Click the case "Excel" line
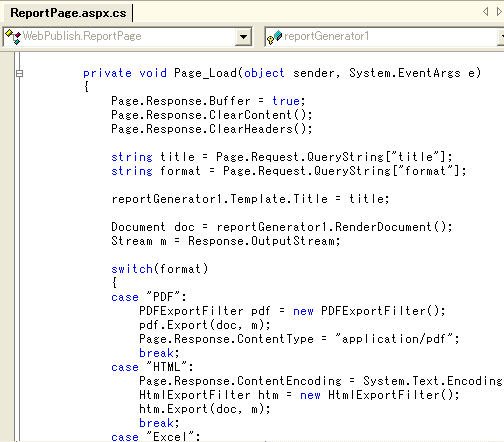Viewport: 504px width, 442px height. click(156, 436)
